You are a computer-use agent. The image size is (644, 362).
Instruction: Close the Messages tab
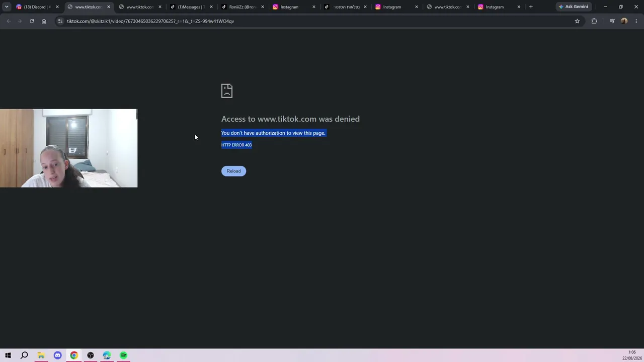211,7
